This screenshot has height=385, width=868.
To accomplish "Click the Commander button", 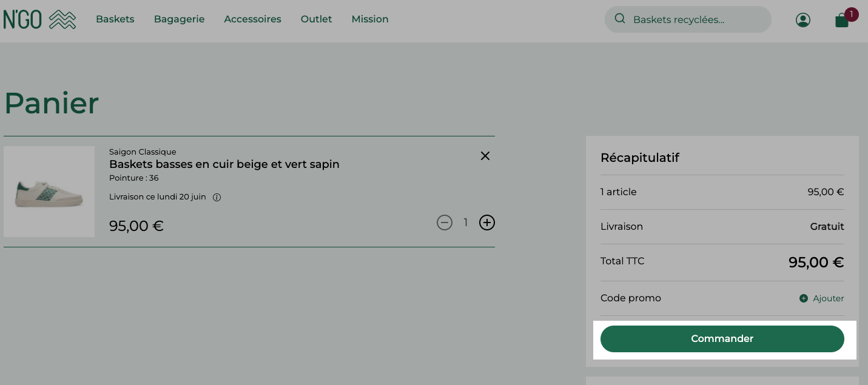I will tap(722, 339).
